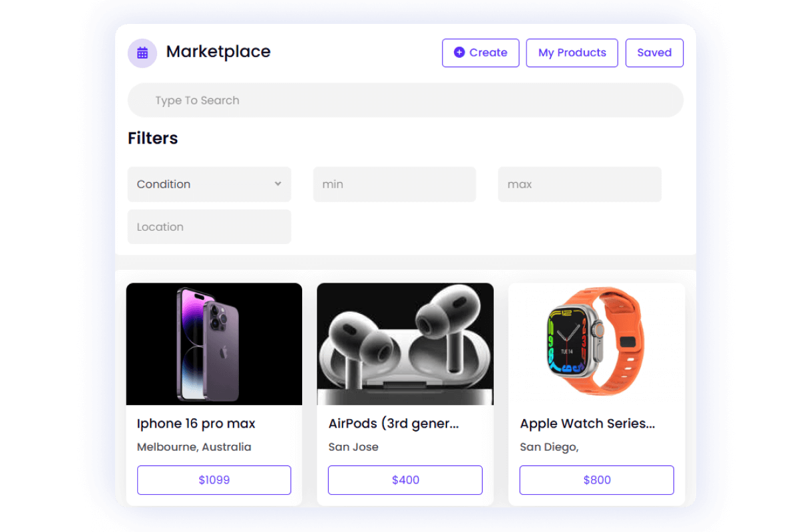Viewport: 812px width, 532px height.
Task: Click the Condition dropdown chevron arrow
Action: [x=278, y=184]
